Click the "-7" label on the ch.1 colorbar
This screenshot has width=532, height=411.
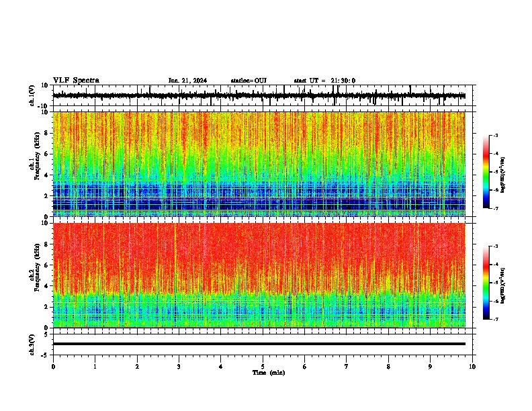[495, 209]
